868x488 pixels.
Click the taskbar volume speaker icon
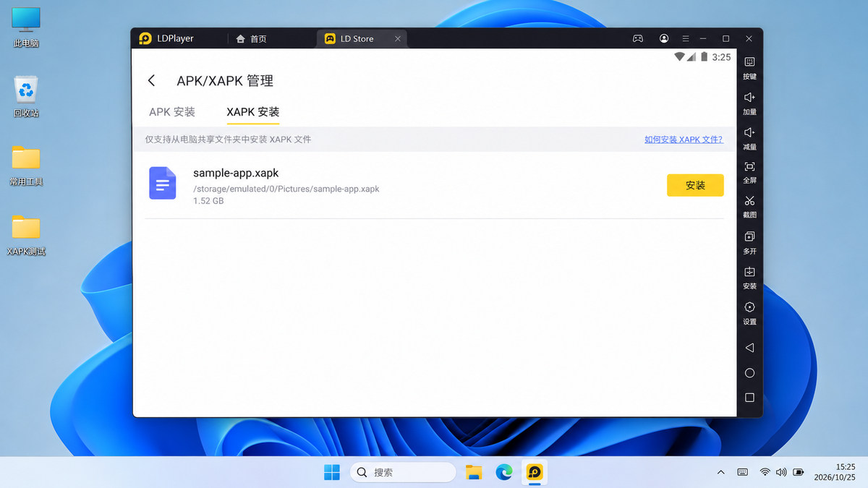[x=781, y=472]
